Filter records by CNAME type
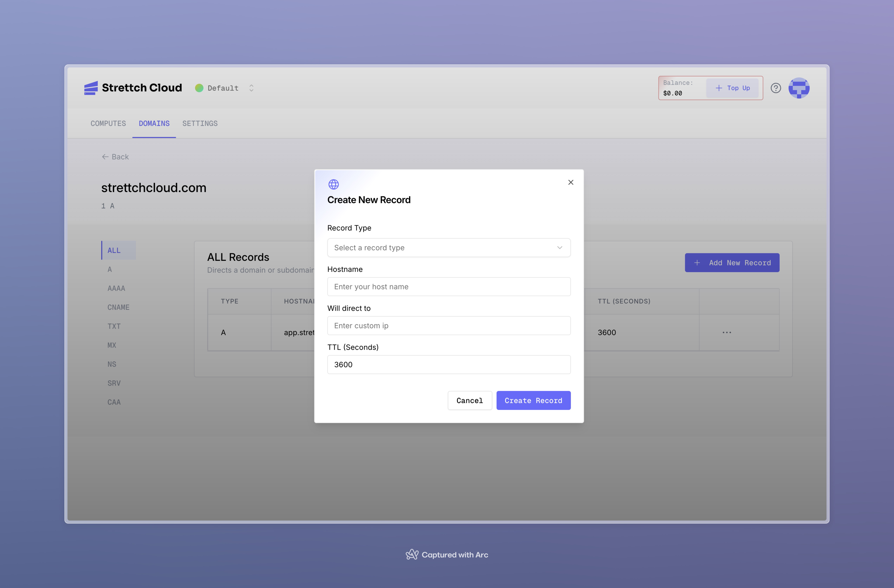The height and width of the screenshot is (588, 894). [118, 307]
